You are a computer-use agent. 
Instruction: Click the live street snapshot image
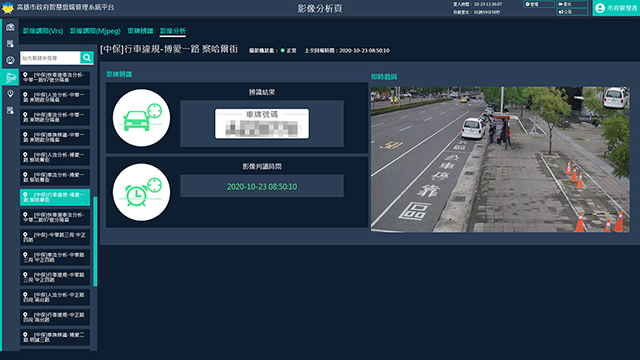click(500, 159)
